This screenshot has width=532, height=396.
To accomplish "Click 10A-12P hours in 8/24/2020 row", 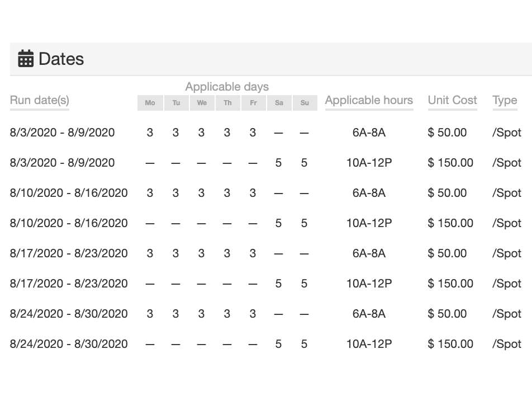I will coord(369,344).
